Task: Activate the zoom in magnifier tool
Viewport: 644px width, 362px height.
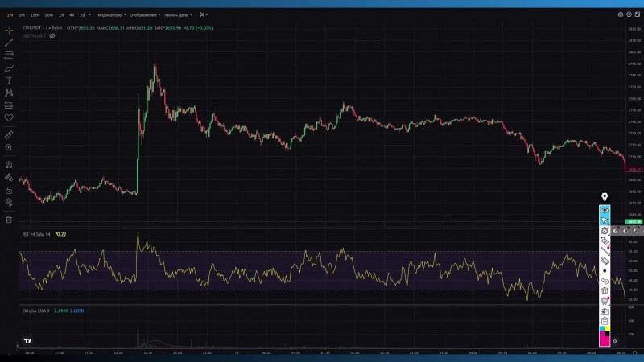Action: click(x=9, y=148)
